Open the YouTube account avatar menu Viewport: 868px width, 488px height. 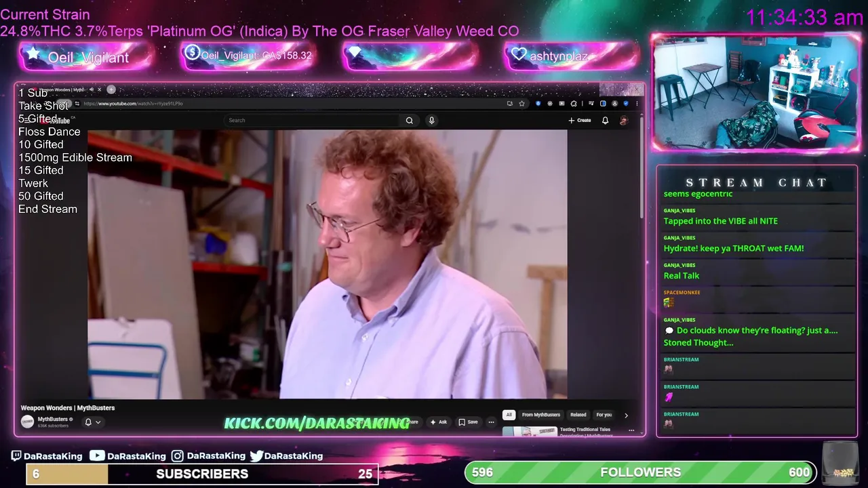click(x=623, y=121)
